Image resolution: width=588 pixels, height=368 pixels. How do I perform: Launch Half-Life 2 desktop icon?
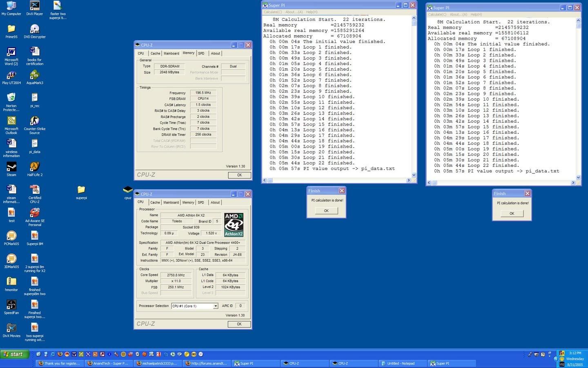coord(35,169)
